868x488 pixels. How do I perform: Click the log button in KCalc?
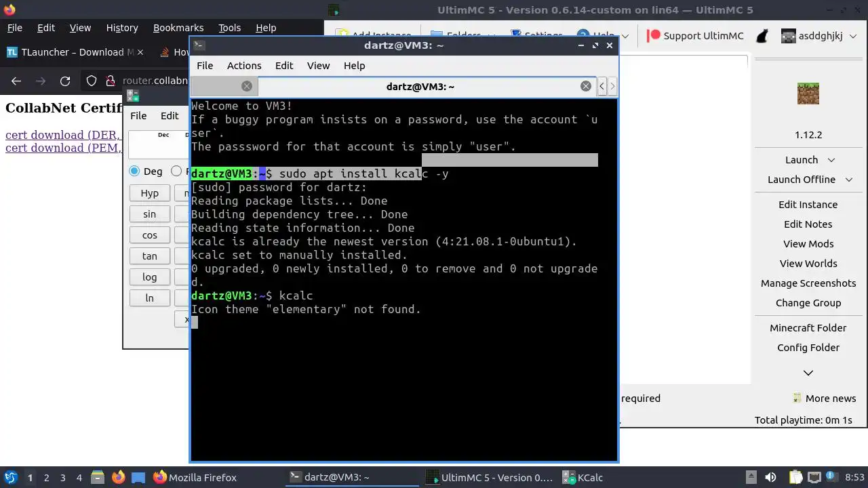(x=150, y=277)
